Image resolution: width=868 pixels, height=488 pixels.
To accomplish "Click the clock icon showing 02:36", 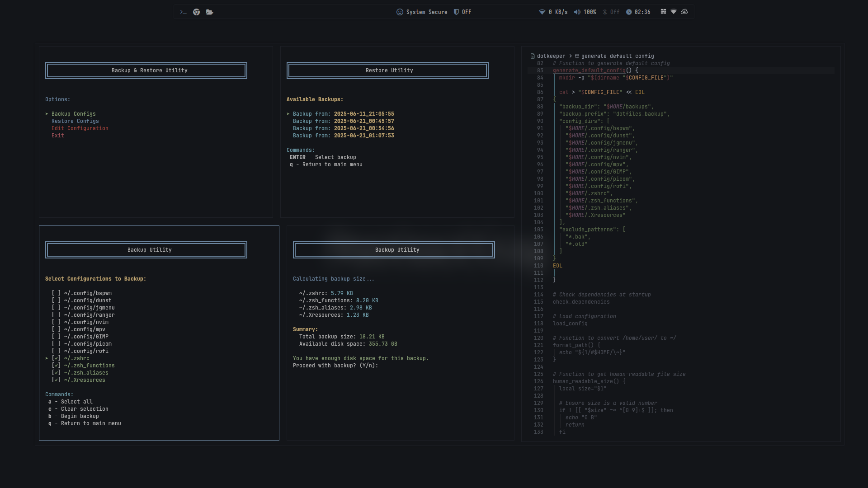I will click(629, 12).
